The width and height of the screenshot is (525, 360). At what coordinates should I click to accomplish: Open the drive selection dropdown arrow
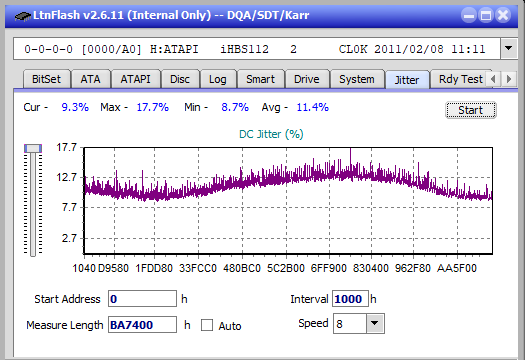tap(508, 49)
